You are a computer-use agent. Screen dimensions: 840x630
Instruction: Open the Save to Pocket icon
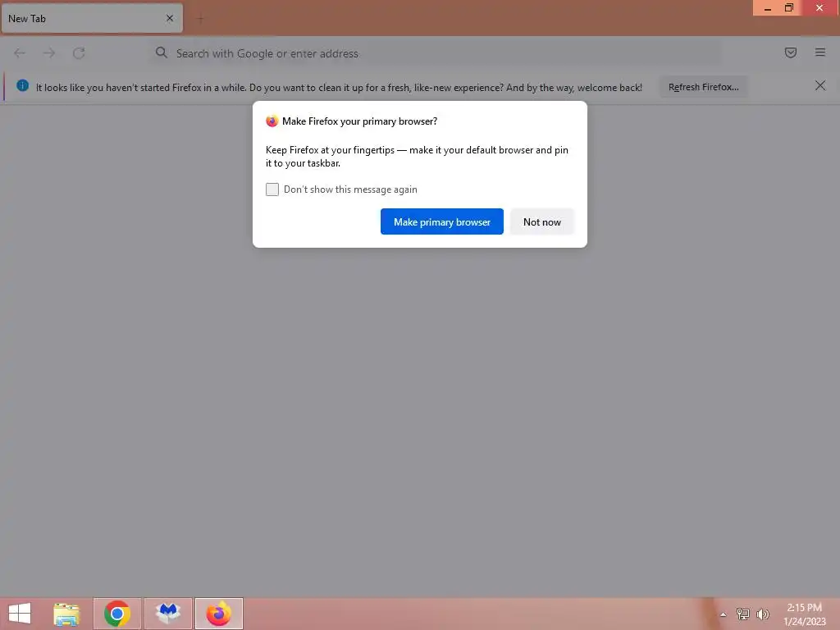tap(790, 52)
